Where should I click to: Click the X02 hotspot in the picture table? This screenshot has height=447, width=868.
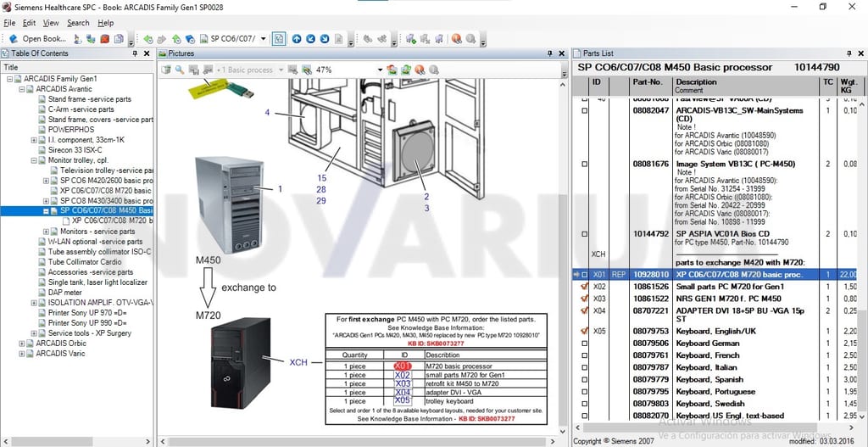[x=403, y=375]
